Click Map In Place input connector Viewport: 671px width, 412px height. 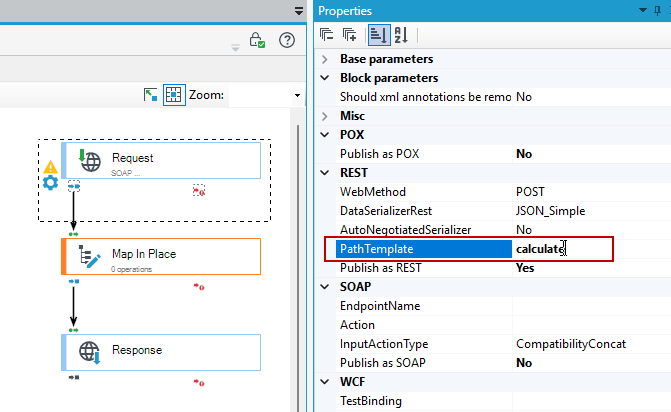pyautogui.click(x=74, y=234)
